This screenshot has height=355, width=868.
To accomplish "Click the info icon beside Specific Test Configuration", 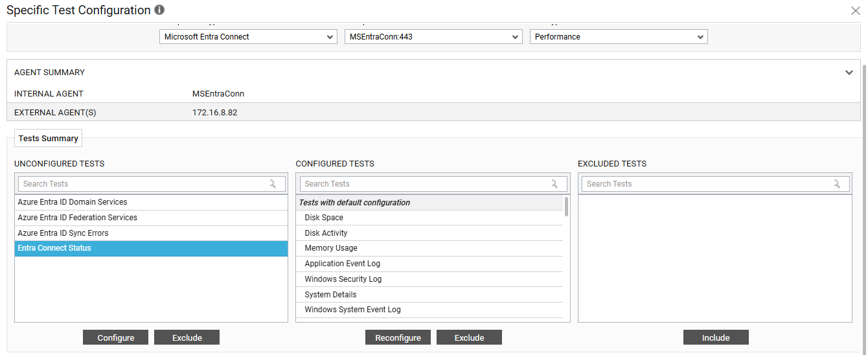I will click(x=159, y=10).
